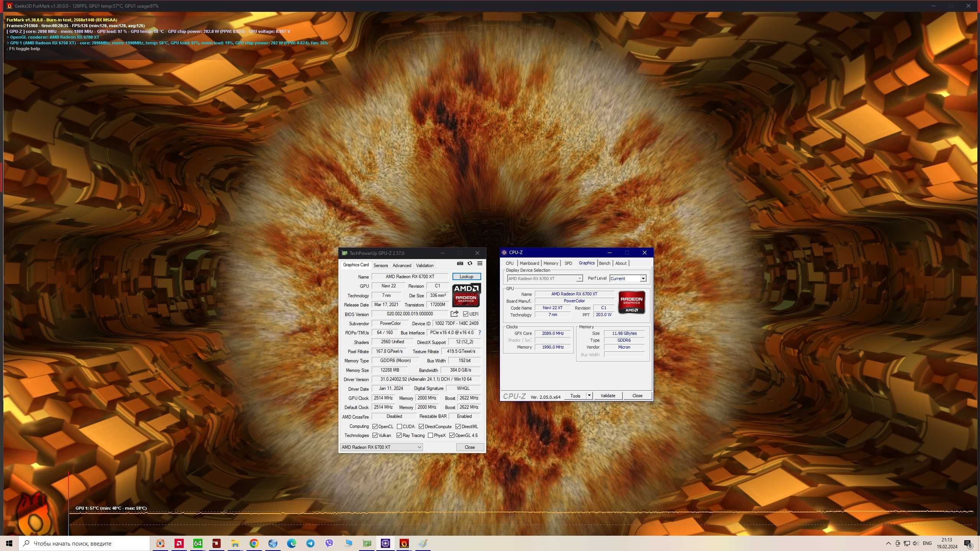Viewport: 980px width, 551px height.
Task: Click the GPU-Z refresh/sensor update slider area
Action: [470, 264]
